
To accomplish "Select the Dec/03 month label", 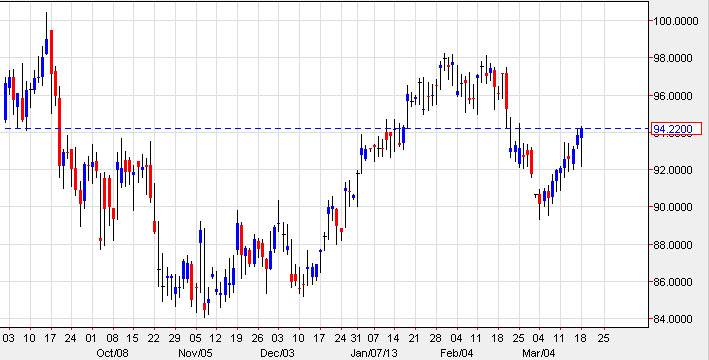I will point(278,353).
